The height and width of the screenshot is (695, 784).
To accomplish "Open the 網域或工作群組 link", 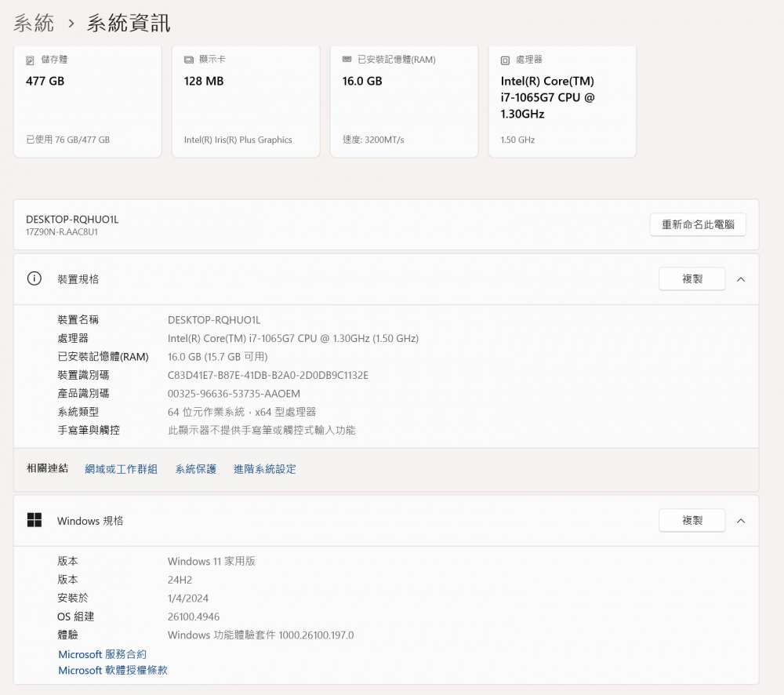I will pos(121,469).
